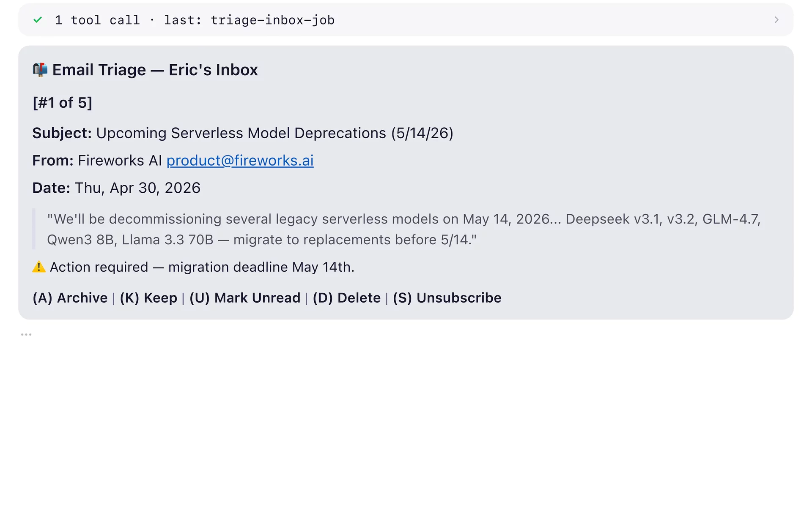
Task: Open the product@fireworks.ai email link
Action: click(240, 161)
